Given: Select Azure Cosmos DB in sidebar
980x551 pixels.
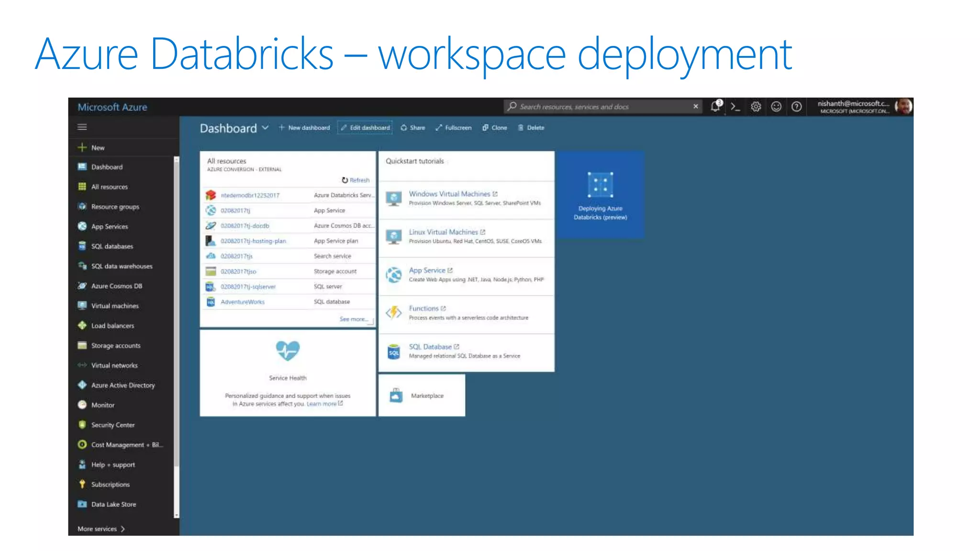Looking at the screenshot, I should click(116, 286).
